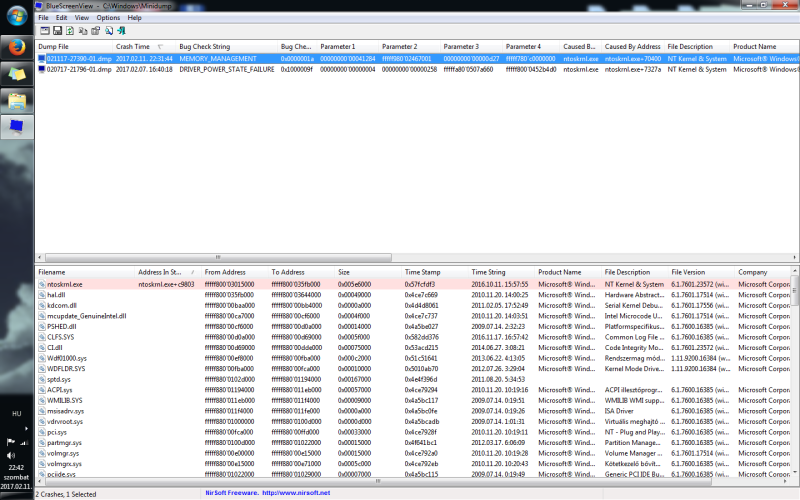
Task: Click the network signal tray icon
Action: (x=23, y=442)
